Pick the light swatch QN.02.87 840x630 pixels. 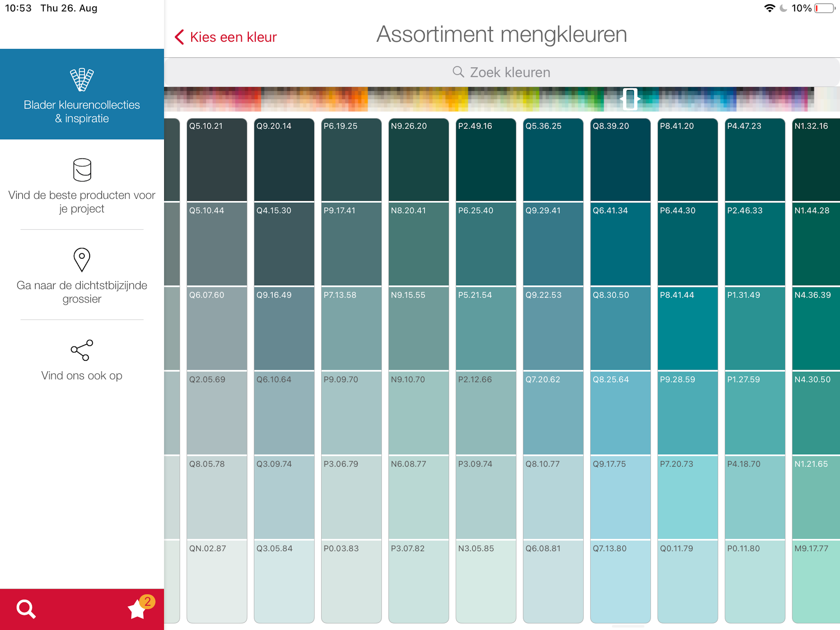[216, 581]
